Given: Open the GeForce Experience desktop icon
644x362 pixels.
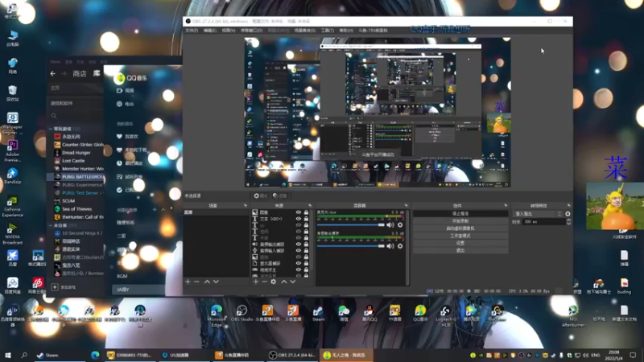Looking at the screenshot, I should [12, 207].
